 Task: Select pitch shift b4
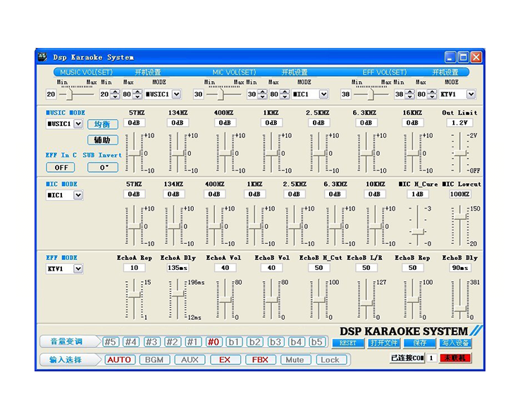pyautogui.click(x=296, y=342)
